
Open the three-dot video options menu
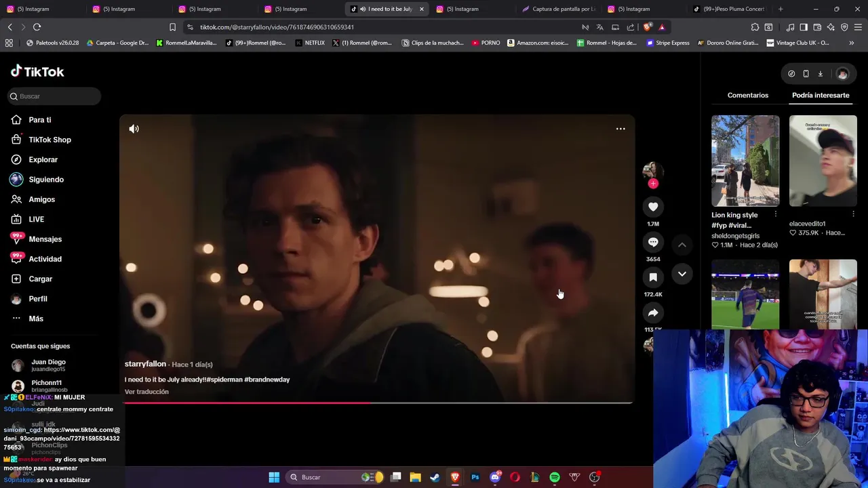(x=620, y=129)
